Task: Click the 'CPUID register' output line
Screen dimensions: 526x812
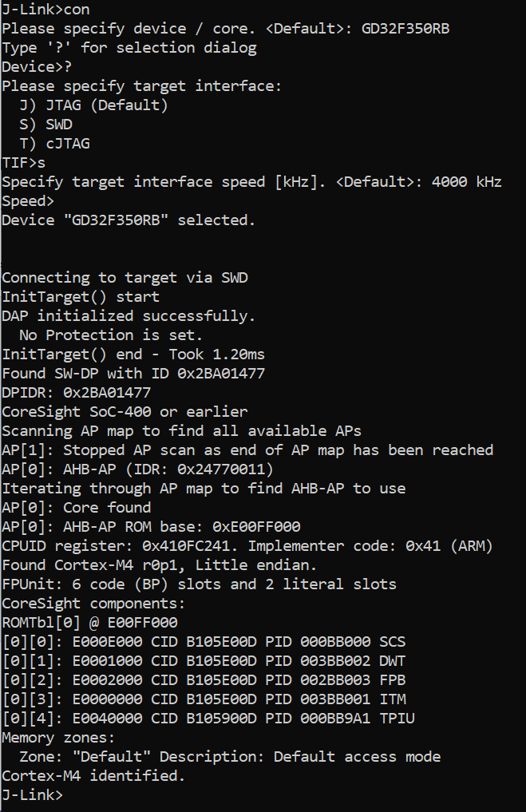Action: pyautogui.click(x=247, y=546)
